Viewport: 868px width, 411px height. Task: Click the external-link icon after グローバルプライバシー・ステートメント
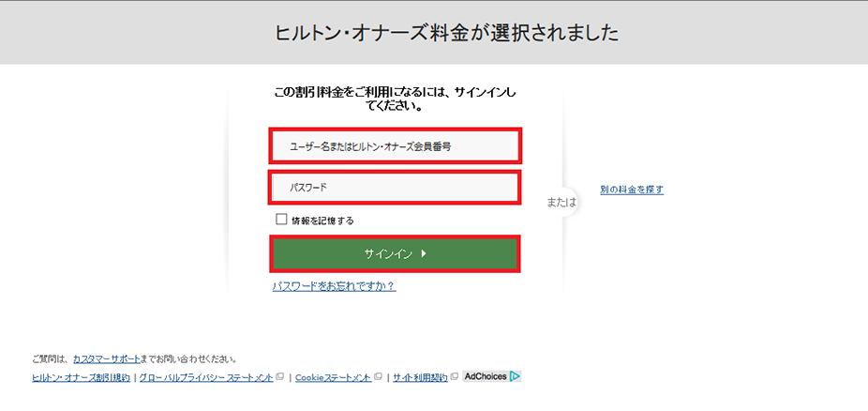coord(279,376)
